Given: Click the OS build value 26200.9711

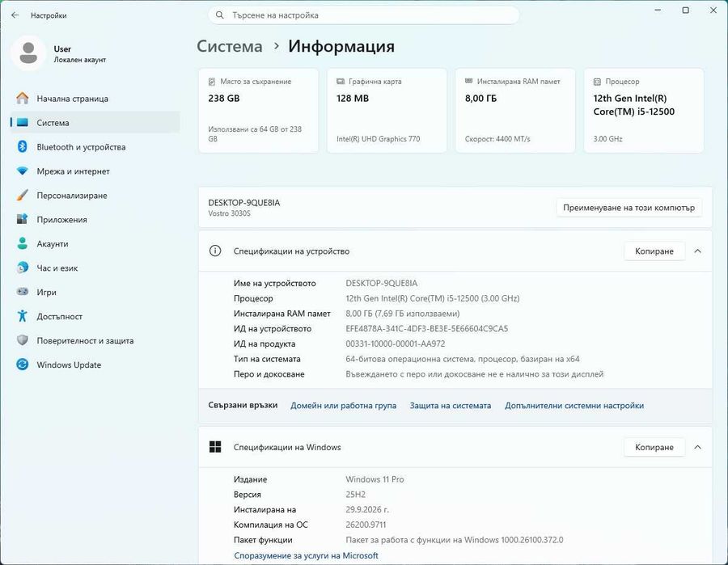Looking at the screenshot, I should click(366, 525).
